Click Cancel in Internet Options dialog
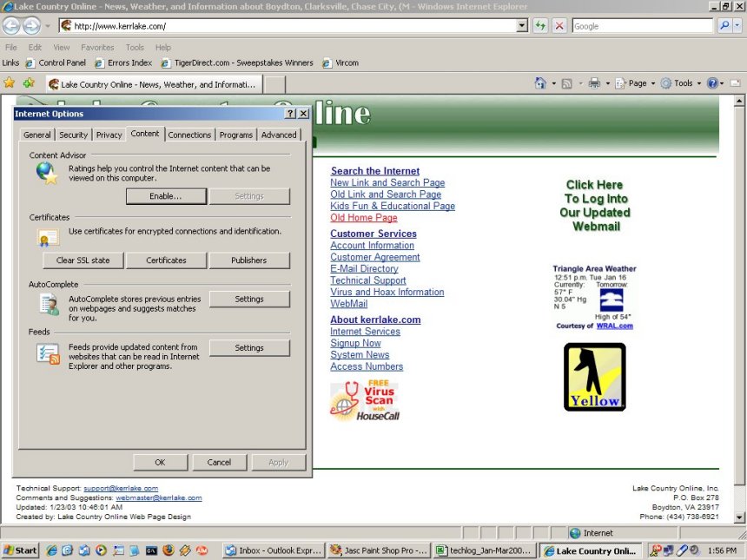747x560 pixels. [x=219, y=462]
